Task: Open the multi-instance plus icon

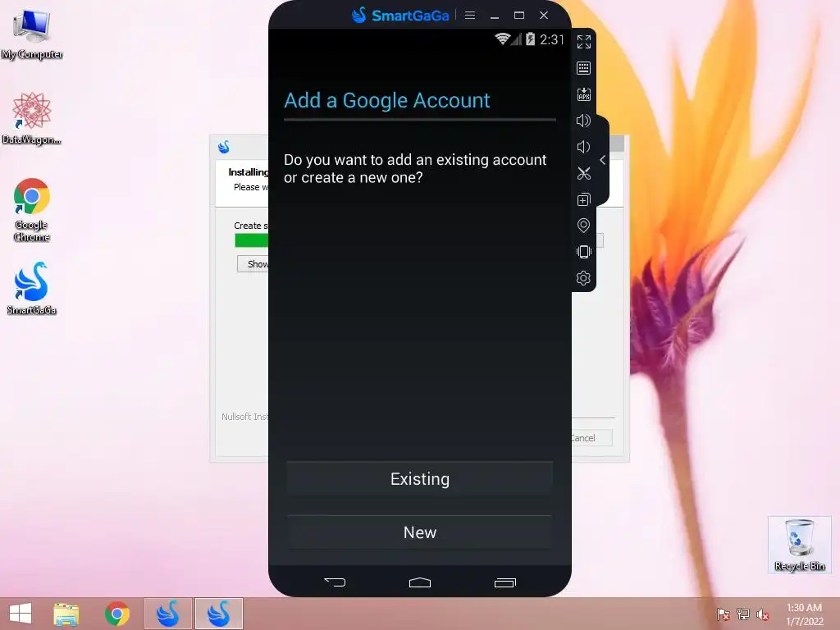Action: tap(583, 199)
